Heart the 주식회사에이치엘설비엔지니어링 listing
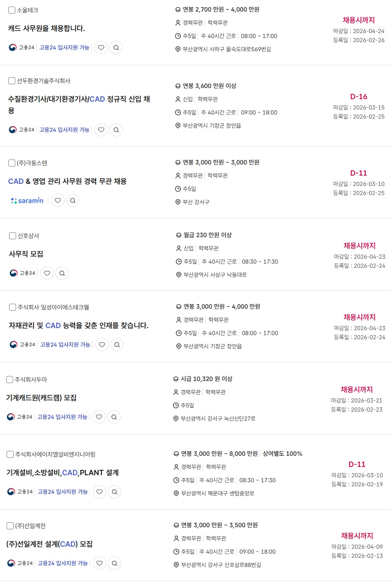This screenshot has height=588, width=391. point(100,492)
